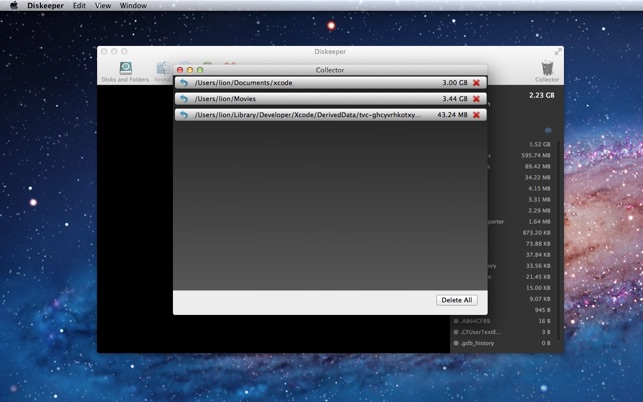Click the Diskeeper file list scrollbar
This screenshot has height=402, width=643.
click(558, 238)
